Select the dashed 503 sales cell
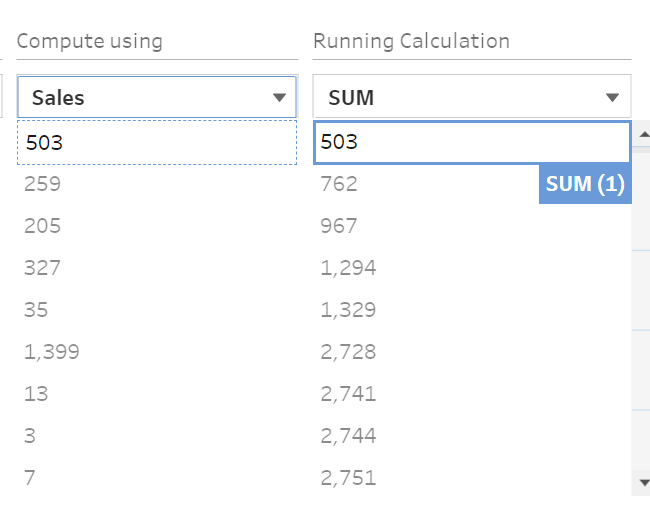This screenshot has height=506, width=650. tap(157, 142)
